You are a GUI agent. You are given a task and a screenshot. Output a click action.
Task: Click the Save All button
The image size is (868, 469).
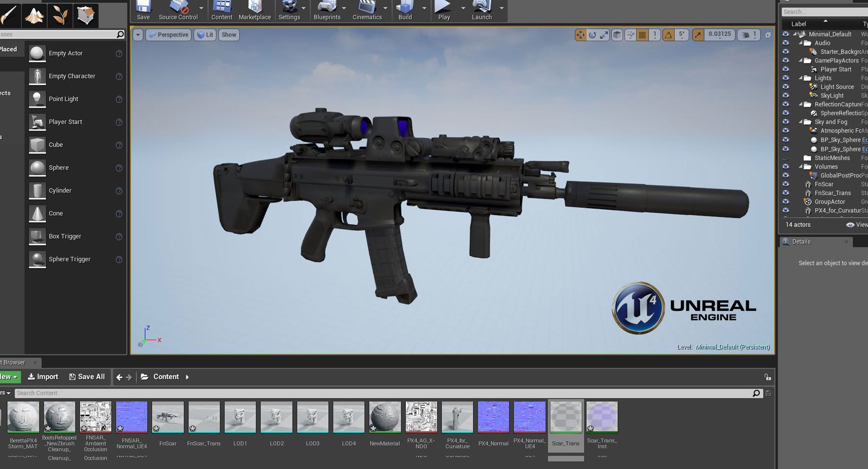(87, 377)
